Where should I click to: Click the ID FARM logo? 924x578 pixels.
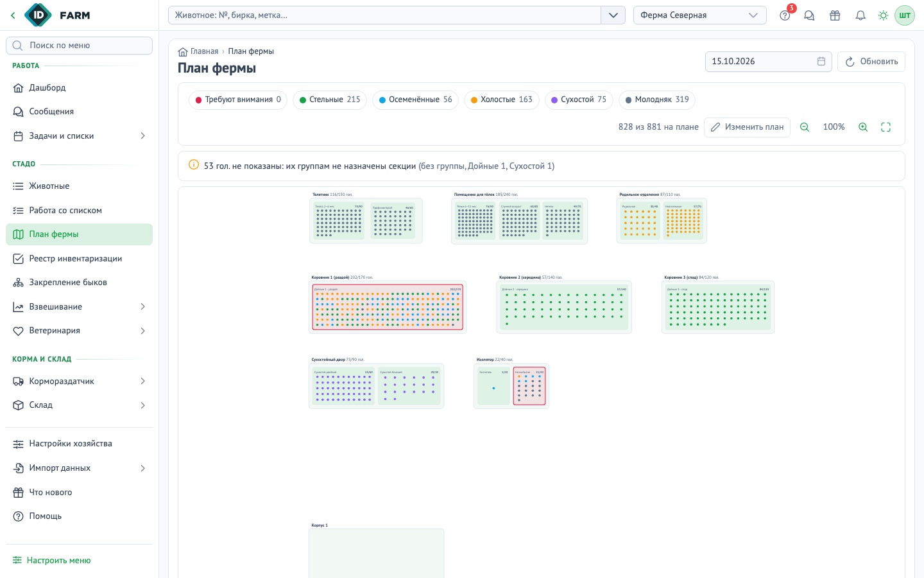(57, 15)
